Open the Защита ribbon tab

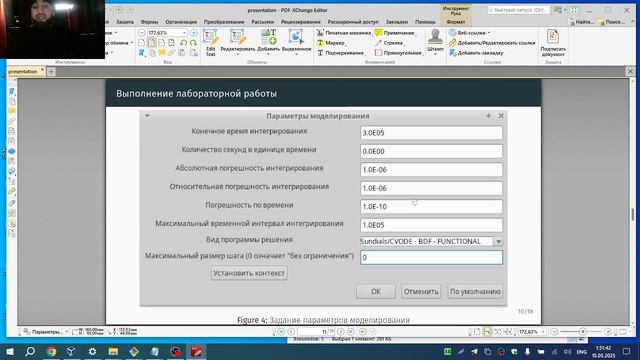124,22
